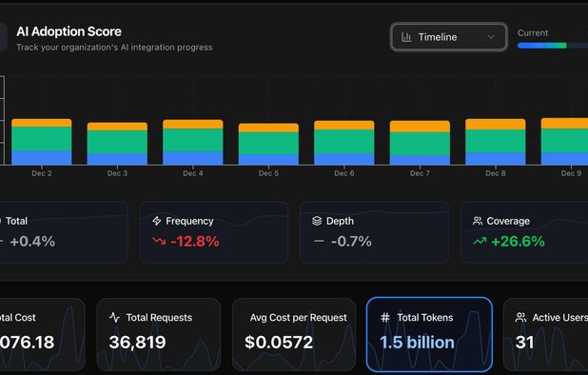588x375 pixels.
Task: Click the Dec 8 stacked bar
Action: point(496,142)
